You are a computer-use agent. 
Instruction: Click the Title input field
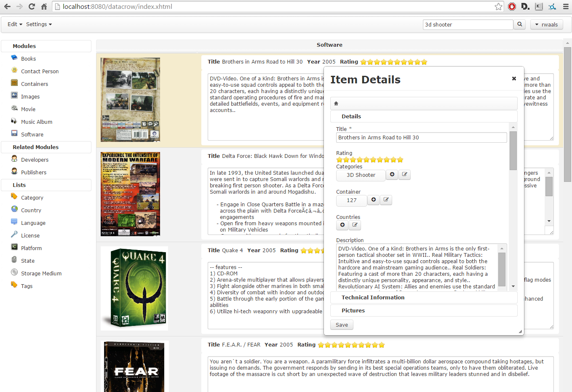(x=421, y=138)
